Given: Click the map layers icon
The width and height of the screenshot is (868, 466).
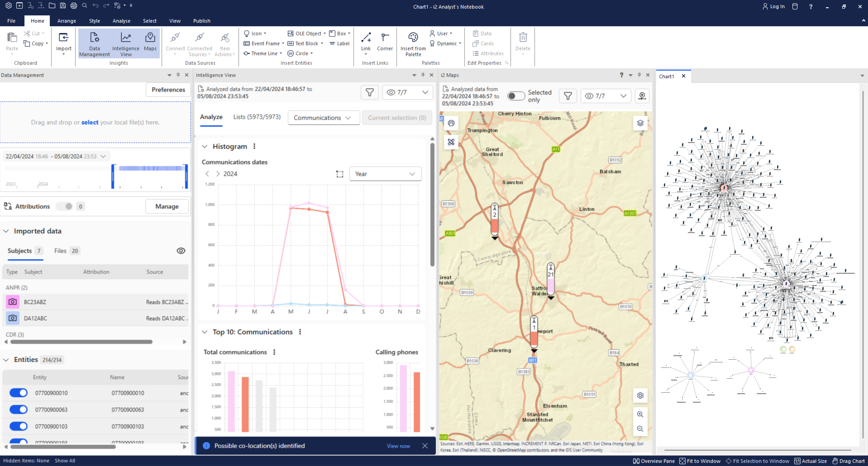Looking at the screenshot, I should pyautogui.click(x=640, y=123).
